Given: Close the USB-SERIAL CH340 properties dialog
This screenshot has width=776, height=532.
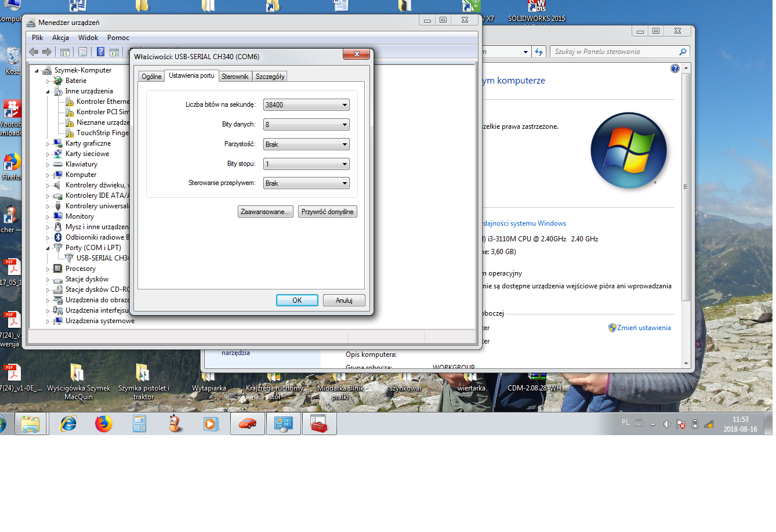Looking at the screenshot, I should pos(357,54).
